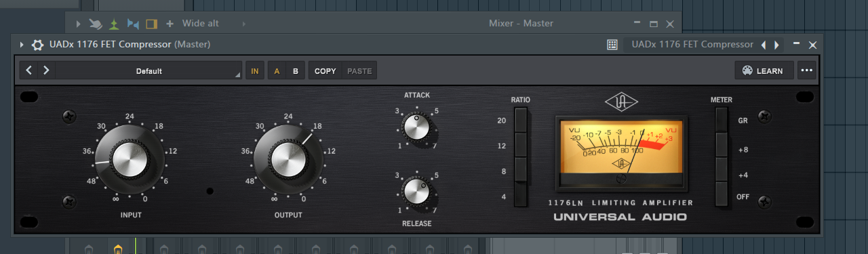This screenshot has height=254, width=868.
Task: Open the Default preset dropdown
Action: 149,70
